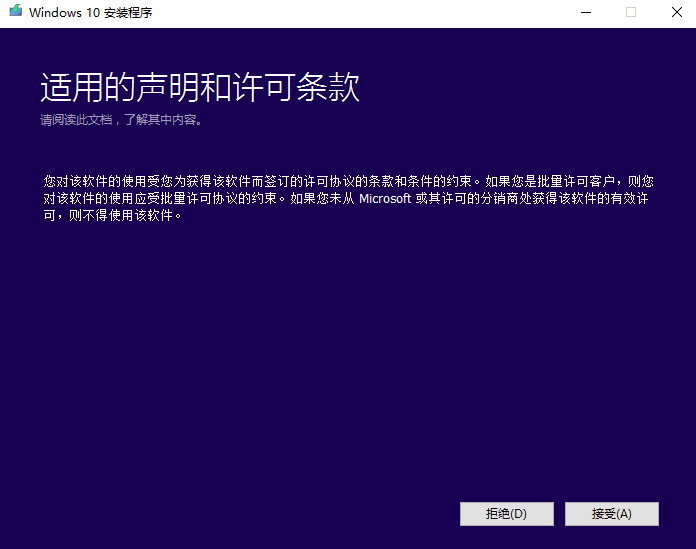Click the empty title bar area
This screenshot has height=549, width=696.
pos(350,13)
